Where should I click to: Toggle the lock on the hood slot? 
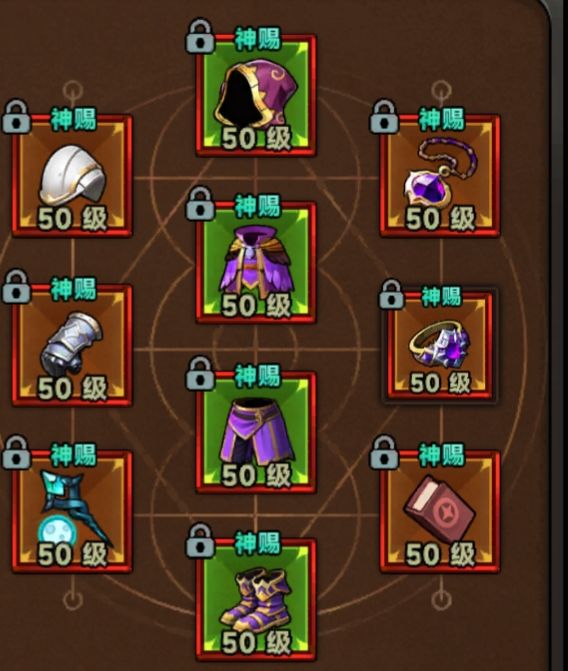point(199,36)
